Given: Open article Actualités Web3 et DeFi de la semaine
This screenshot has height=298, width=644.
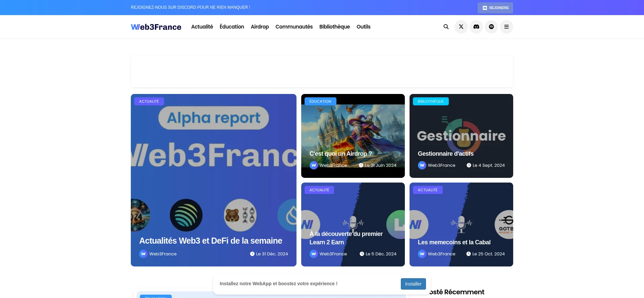Looking at the screenshot, I should [211, 241].
